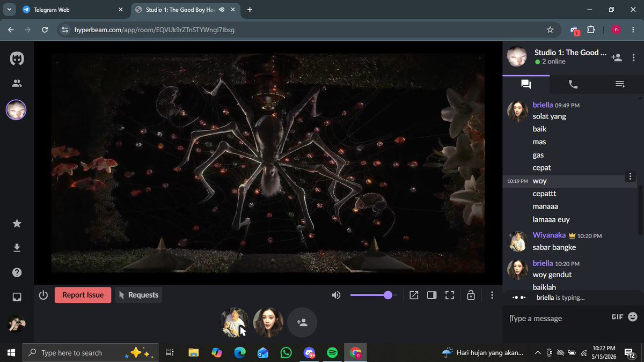
Task: Bookmark this page with the star
Action: coord(550,30)
